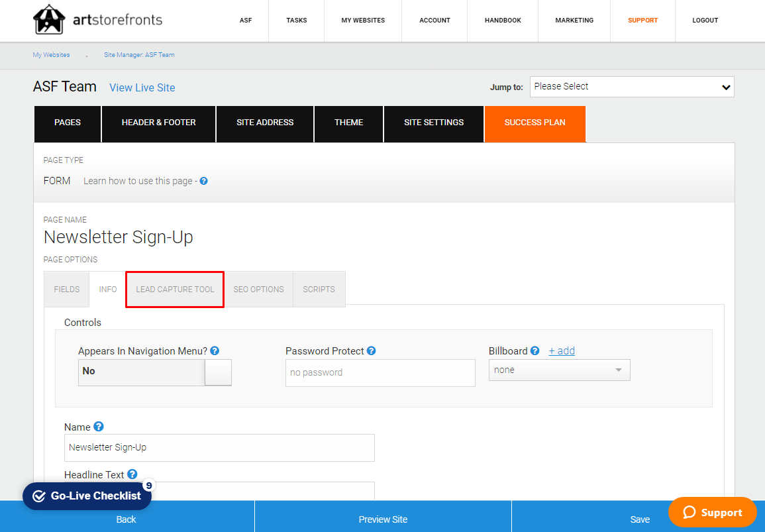Click Preview Site button
765x532 pixels.
pos(383,519)
